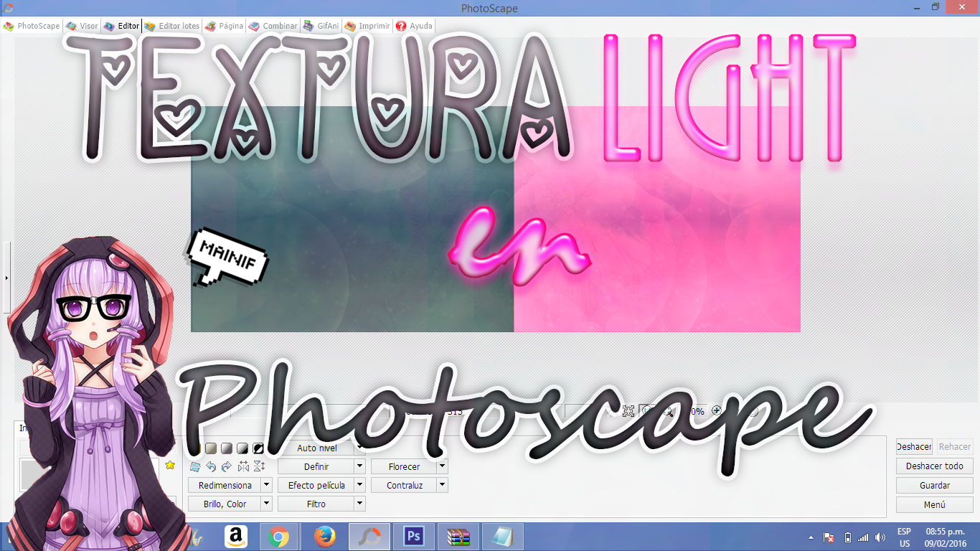Expand the Filtro dropdown arrow
Screen dimensions: 980x551
[x=360, y=504]
